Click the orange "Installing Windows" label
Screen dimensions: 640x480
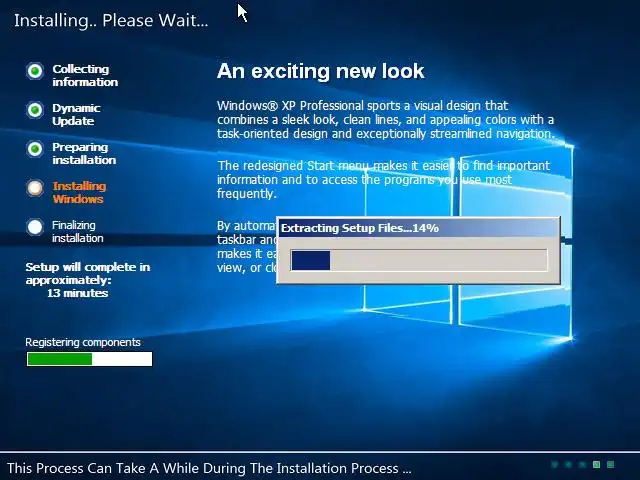click(79, 193)
